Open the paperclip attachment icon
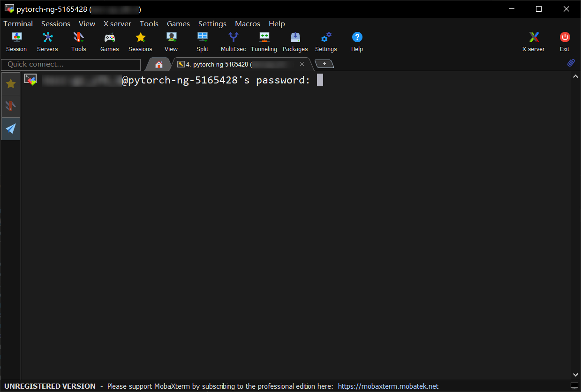 [571, 63]
